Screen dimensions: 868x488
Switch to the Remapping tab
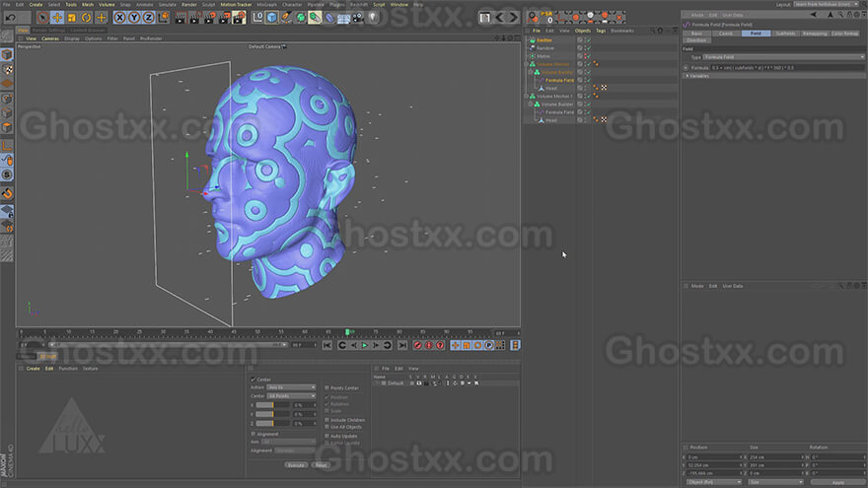815,34
